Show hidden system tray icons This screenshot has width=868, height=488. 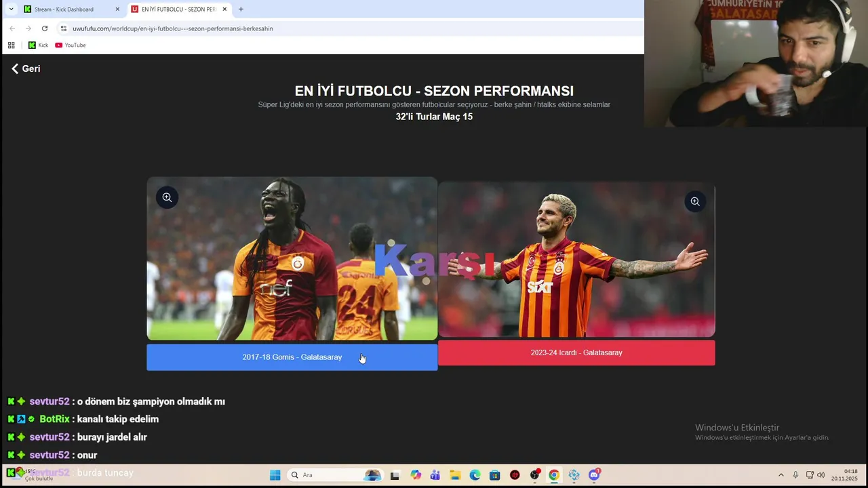click(x=781, y=475)
